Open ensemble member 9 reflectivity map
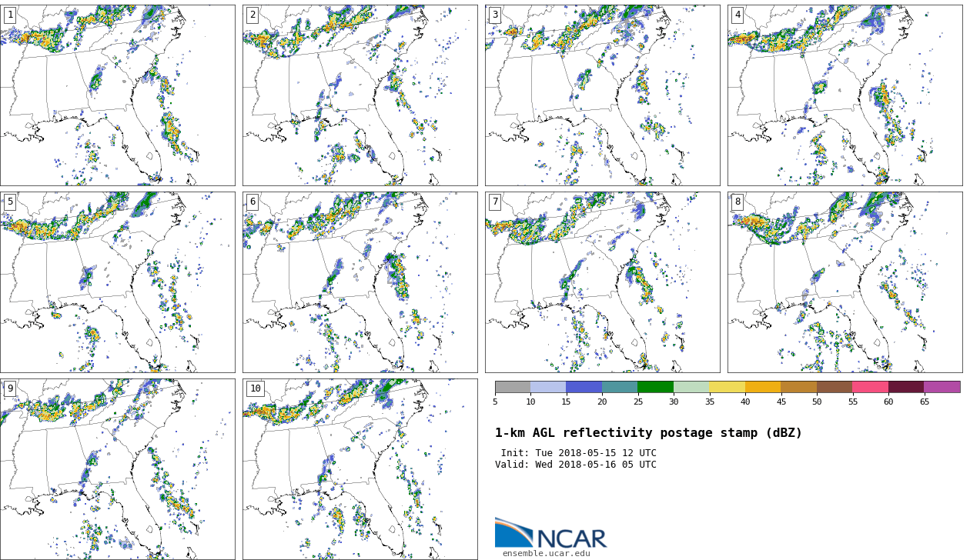The width and height of the screenshot is (970, 560). pyautogui.click(x=117, y=468)
